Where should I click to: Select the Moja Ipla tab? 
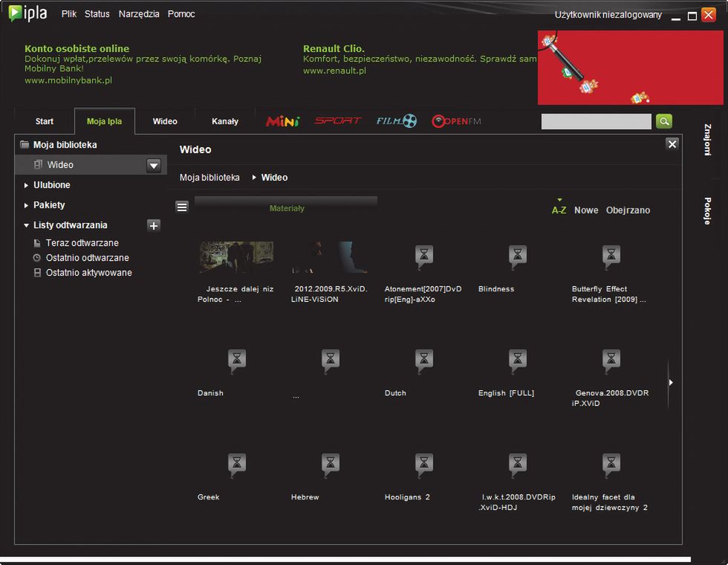tap(105, 121)
